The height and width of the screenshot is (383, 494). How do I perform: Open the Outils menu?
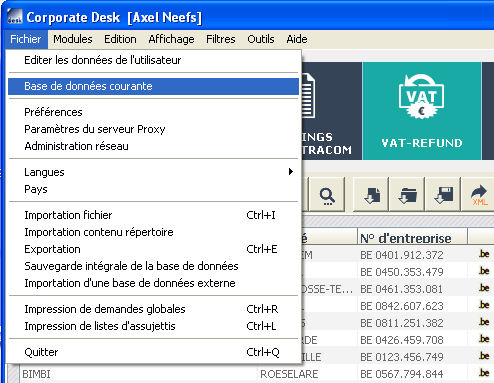[x=261, y=39]
